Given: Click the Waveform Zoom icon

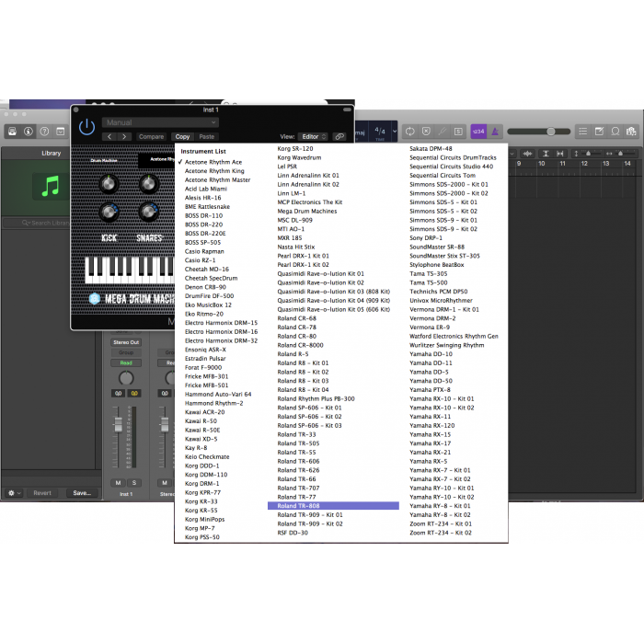Looking at the screenshot, I should pos(528,154).
